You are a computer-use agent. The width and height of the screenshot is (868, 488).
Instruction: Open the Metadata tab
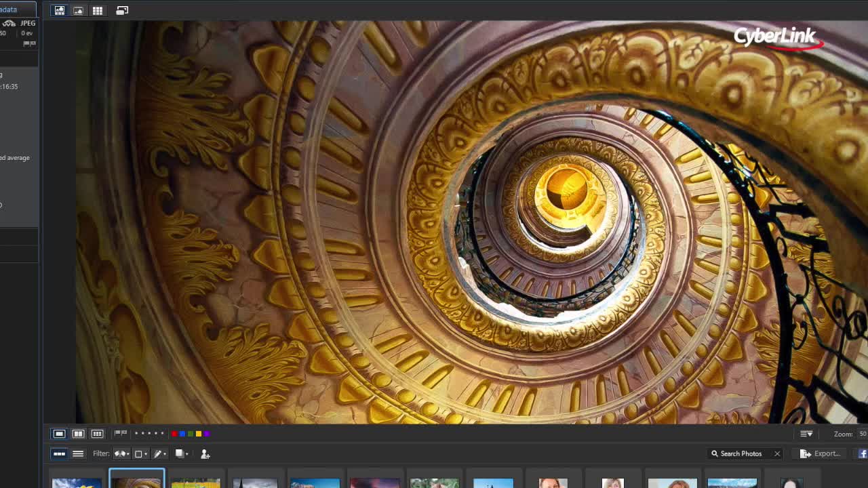(9, 9)
